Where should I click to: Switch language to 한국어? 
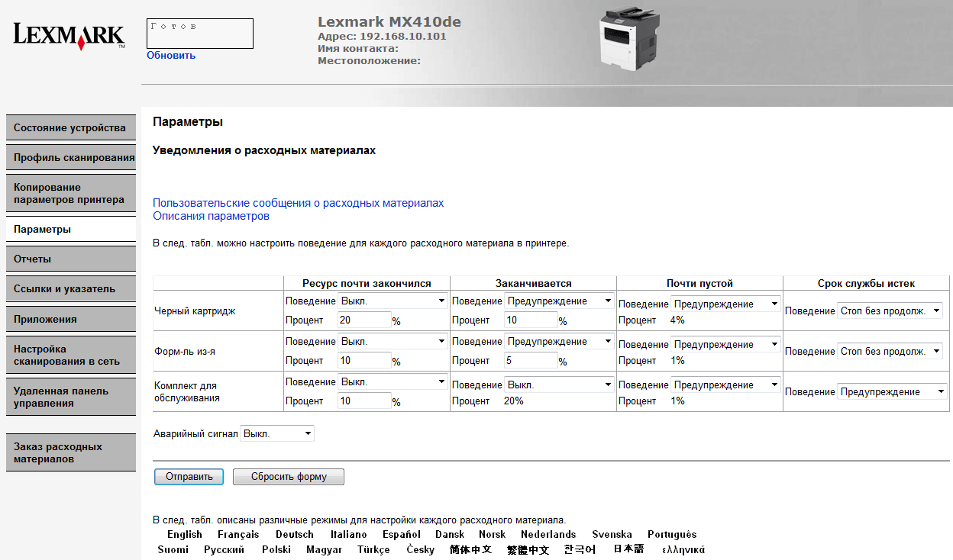(580, 549)
